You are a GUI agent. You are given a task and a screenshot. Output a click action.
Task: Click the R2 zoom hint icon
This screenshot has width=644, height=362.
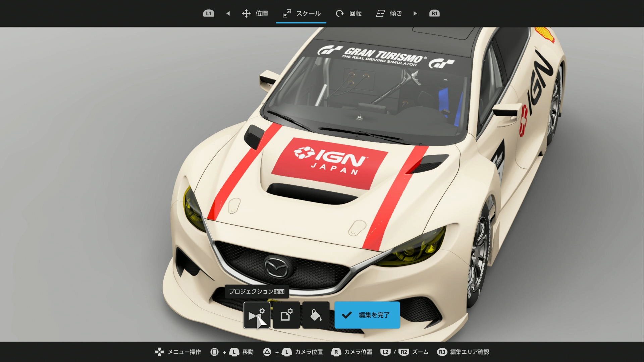[x=404, y=352]
